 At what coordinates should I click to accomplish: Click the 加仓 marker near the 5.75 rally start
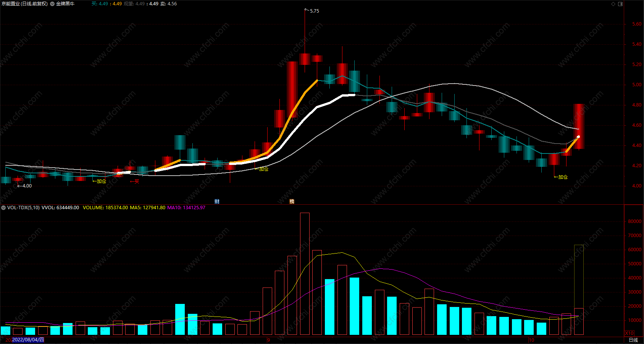click(262, 169)
